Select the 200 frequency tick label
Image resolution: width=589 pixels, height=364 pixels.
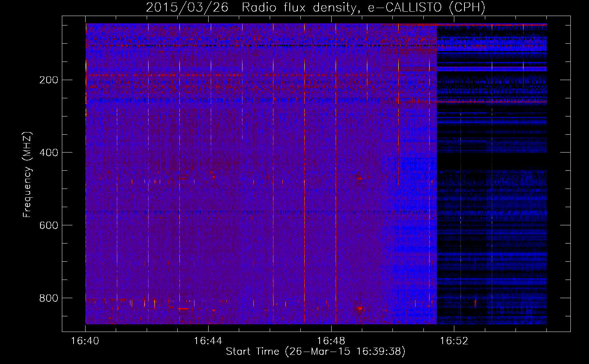click(x=49, y=80)
